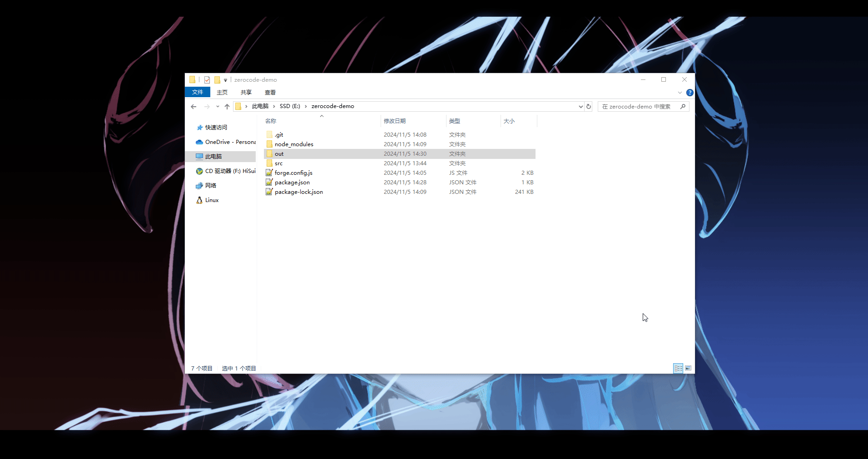Image resolution: width=868 pixels, height=459 pixels.
Task: Select 此电脑 in the navigation pane
Action: coord(213,157)
